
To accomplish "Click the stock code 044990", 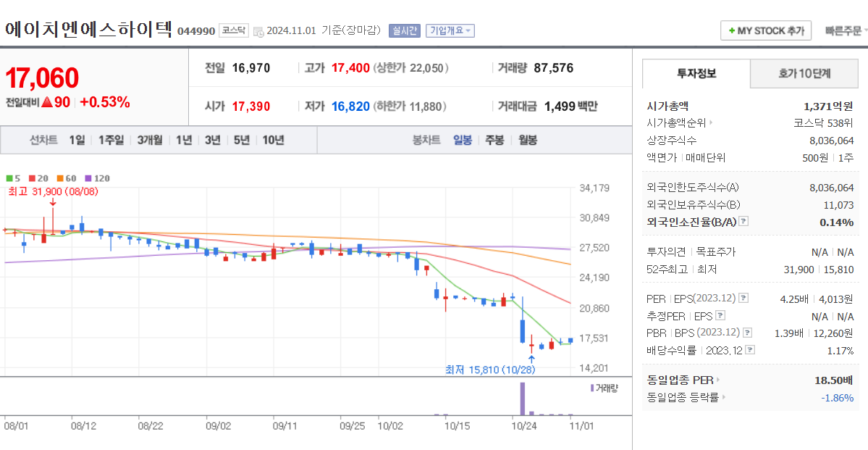I will 196,32.
